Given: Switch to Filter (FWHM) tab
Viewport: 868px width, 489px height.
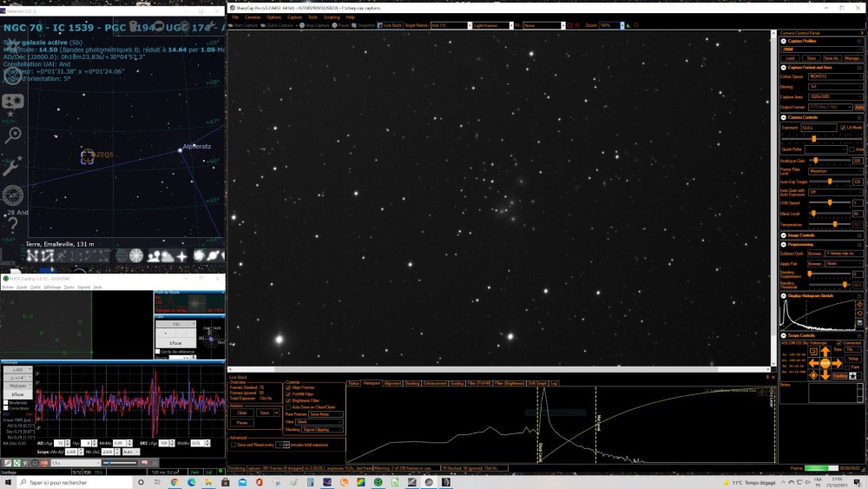Looking at the screenshot, I should [479, 383].
